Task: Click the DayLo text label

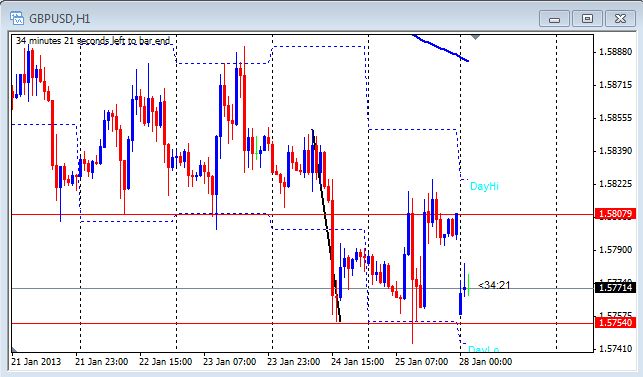Action: coord(483,349)
